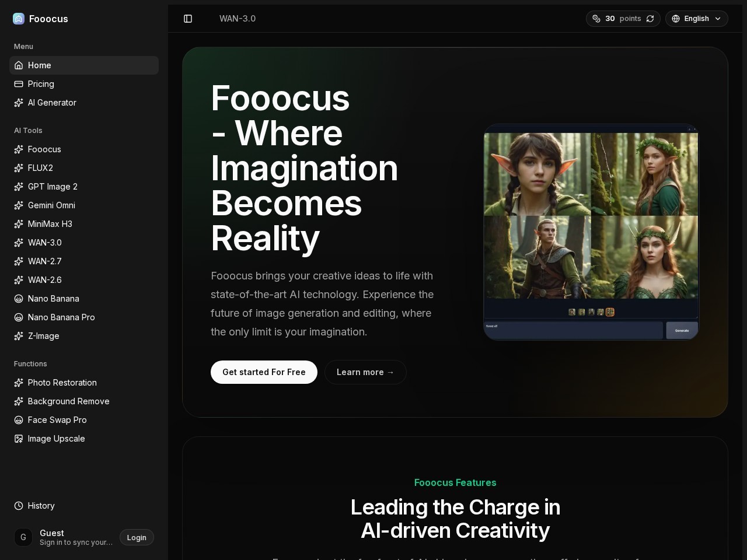The image size is (747, 560).
Task: Toggle the sidebar panel icon
Action: pos(188,19)
